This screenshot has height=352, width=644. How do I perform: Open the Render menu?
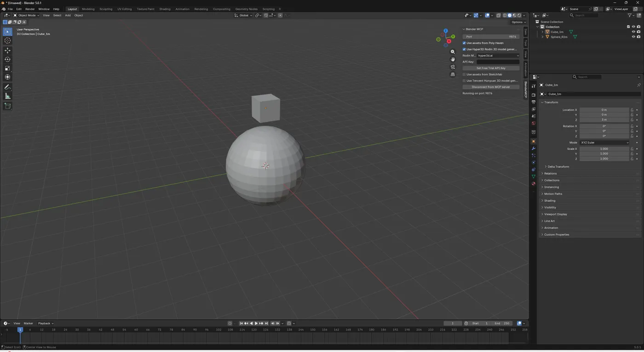30,9
